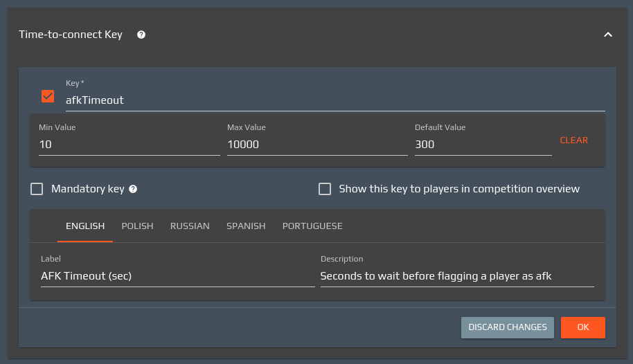Screen dimensions: 633x364
Task: Focus the Min Value input field
Action: [129, 145]
